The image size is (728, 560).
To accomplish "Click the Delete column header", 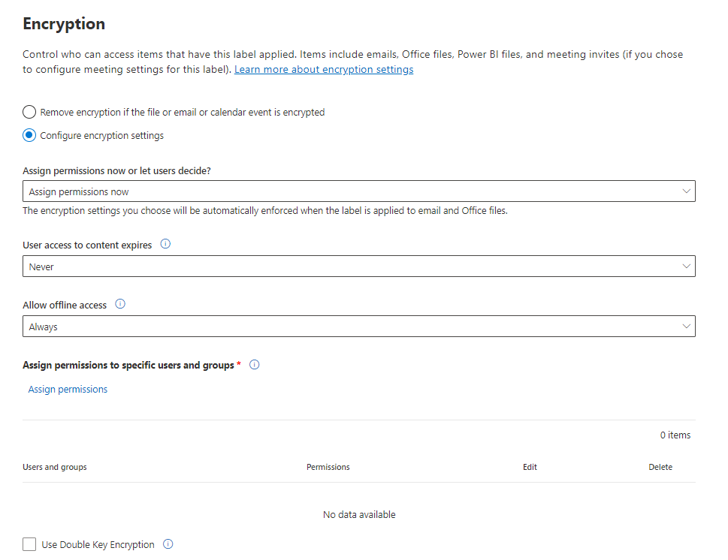I will [x=660, y=467].
